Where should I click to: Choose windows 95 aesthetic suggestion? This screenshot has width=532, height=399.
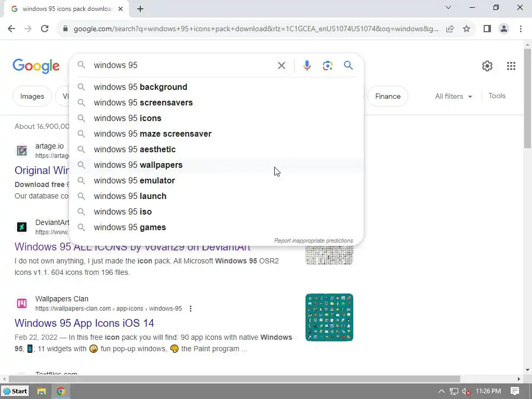[x=216, y=149]
